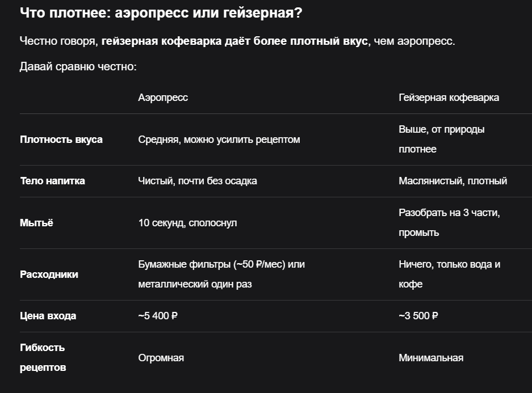Click the 'Тело напитка' row label

(52, 181)
